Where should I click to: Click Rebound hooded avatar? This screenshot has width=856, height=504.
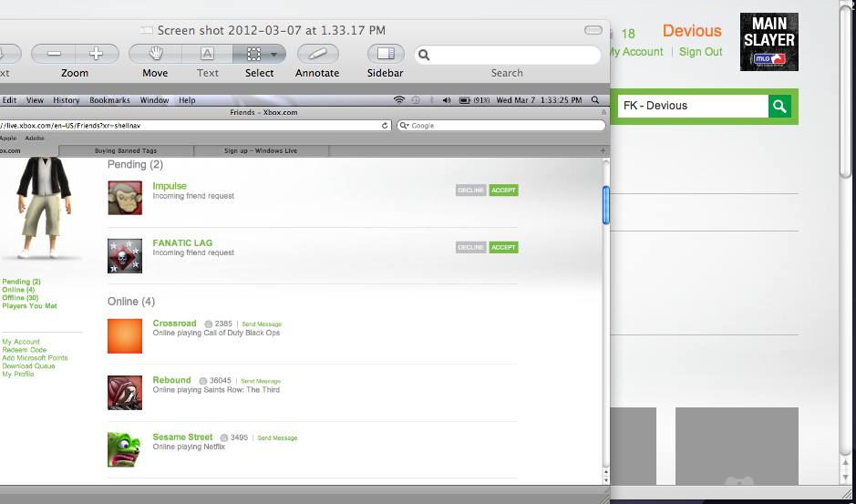pos(125,393)
